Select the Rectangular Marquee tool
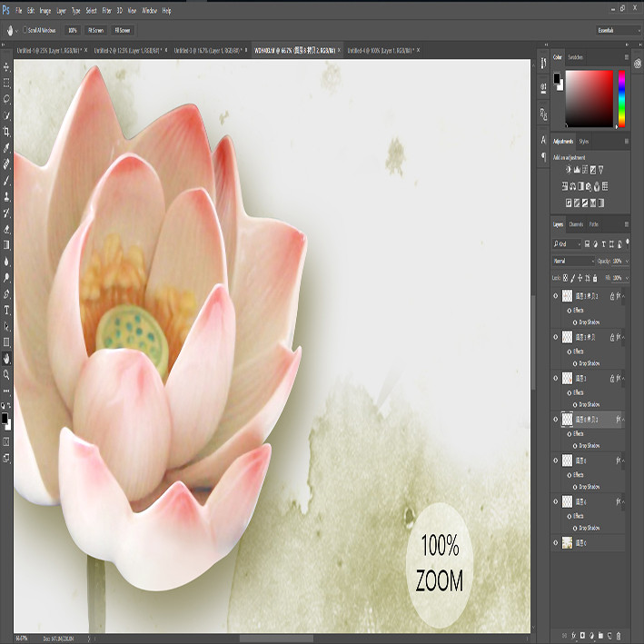 pos(6,84)
